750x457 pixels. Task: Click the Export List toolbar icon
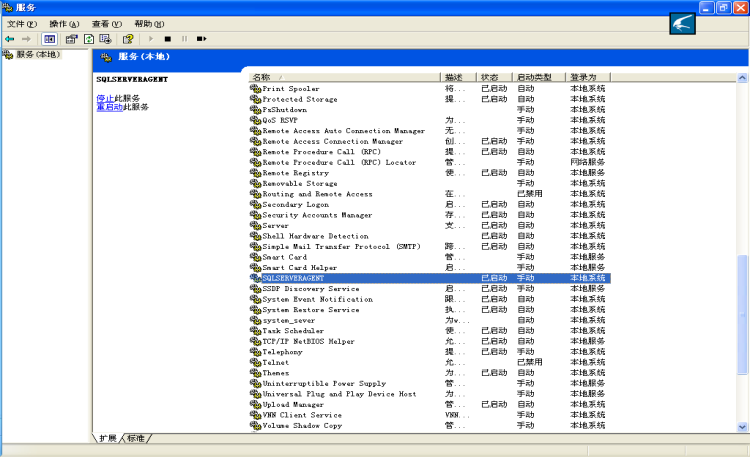click(x=105, y=39)
